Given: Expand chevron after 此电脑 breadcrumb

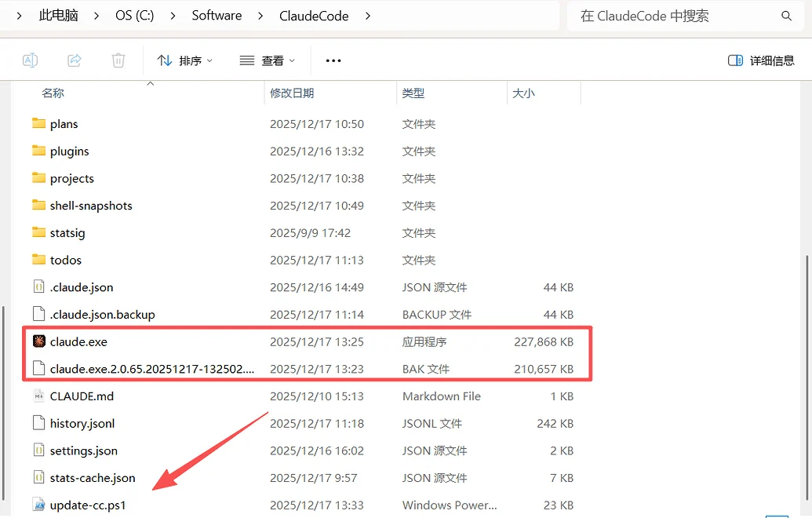Looking at the screenshot, I should pos(96,16).
